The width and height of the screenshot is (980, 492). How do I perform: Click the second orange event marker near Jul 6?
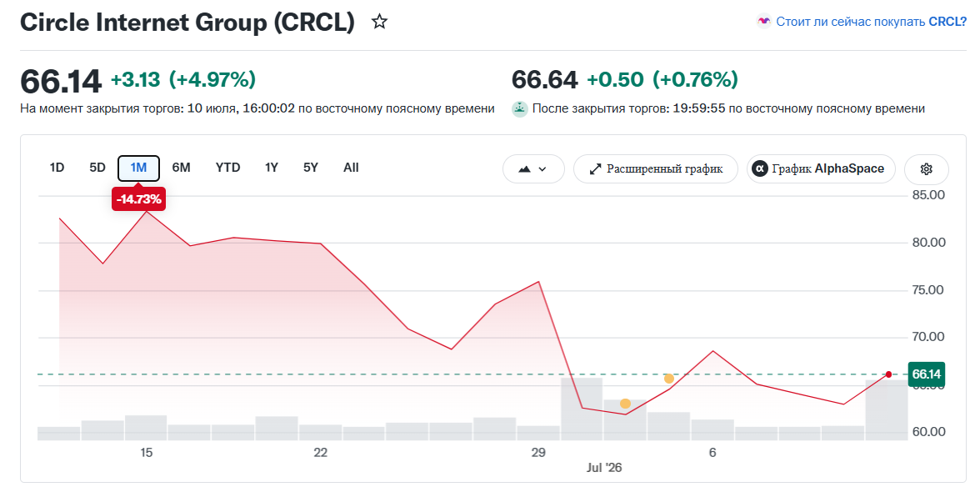click(x=668, y=379)
